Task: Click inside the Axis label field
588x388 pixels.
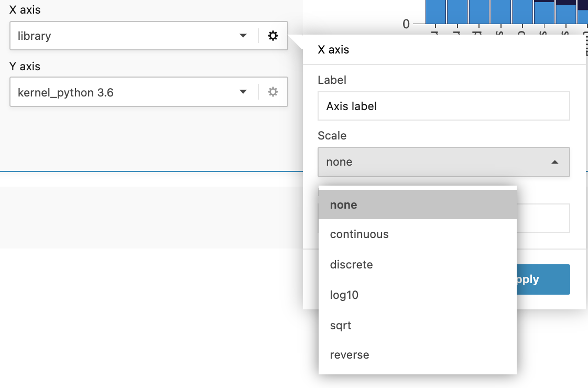Action: click(443, 105)
